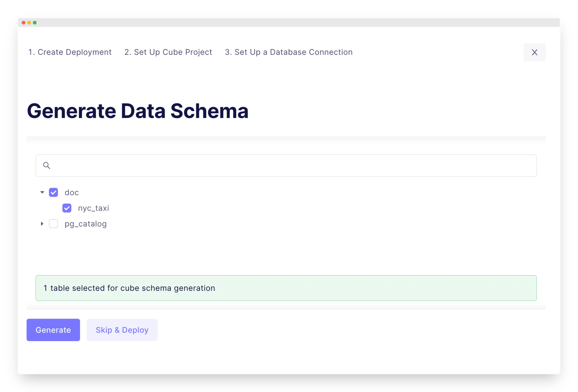This screenshot has height=392, width=578.
Task: Focus the table search input field
Action: [x=286, y=165]
